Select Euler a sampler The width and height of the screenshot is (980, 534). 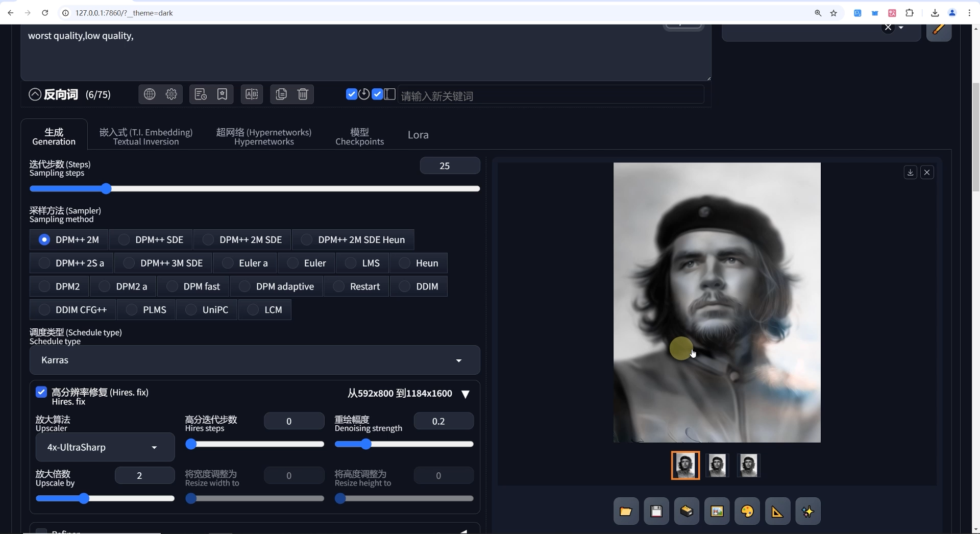coord(245,263)
